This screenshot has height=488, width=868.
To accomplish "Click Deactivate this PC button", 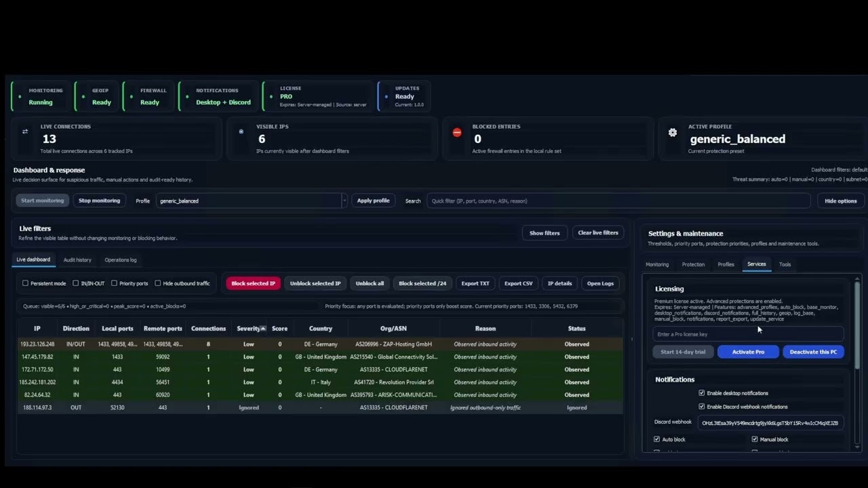I will (x=814, y=352).
